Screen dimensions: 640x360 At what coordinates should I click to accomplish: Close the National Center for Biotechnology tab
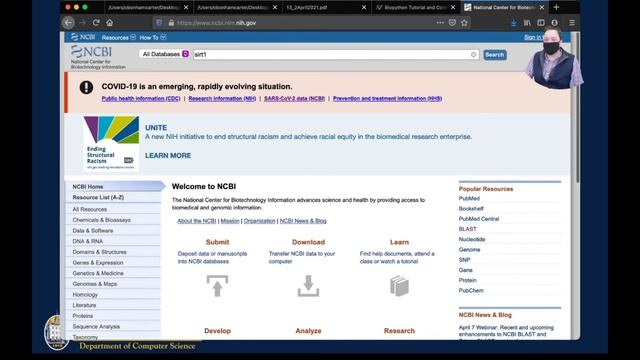(x=542, y=7)
